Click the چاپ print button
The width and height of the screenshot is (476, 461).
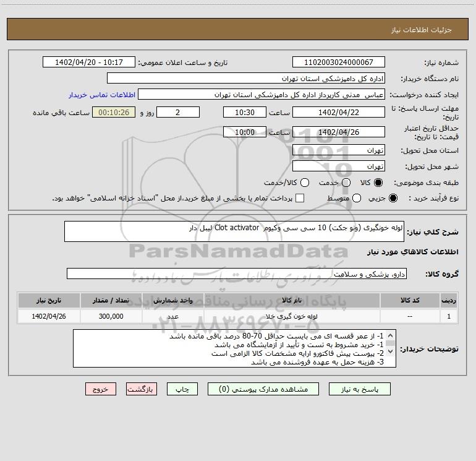click(182, 389)
